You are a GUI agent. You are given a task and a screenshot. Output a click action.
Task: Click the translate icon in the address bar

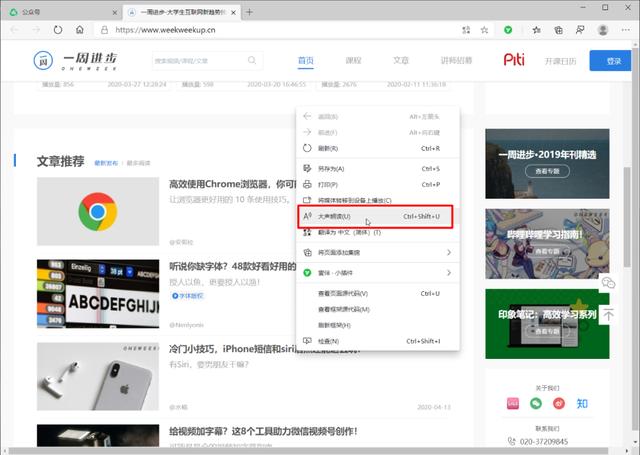[x=466, y=30]
